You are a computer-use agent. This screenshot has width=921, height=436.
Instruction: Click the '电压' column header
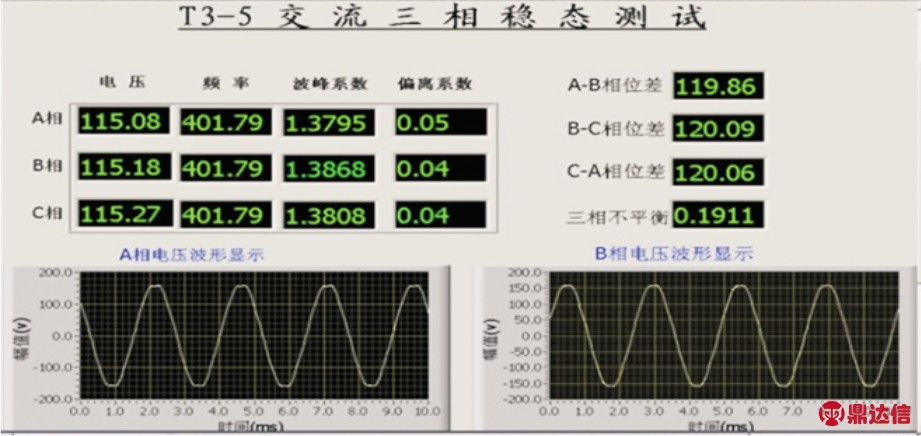point(122,83)
